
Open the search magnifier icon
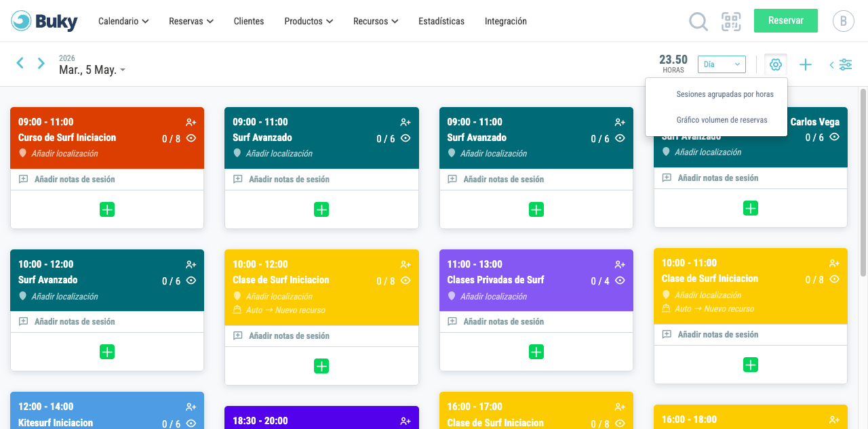click(x=698, y=22)
